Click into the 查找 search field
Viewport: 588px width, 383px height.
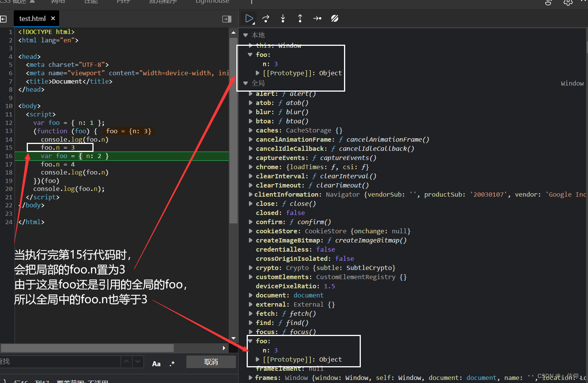coord(60,361)
